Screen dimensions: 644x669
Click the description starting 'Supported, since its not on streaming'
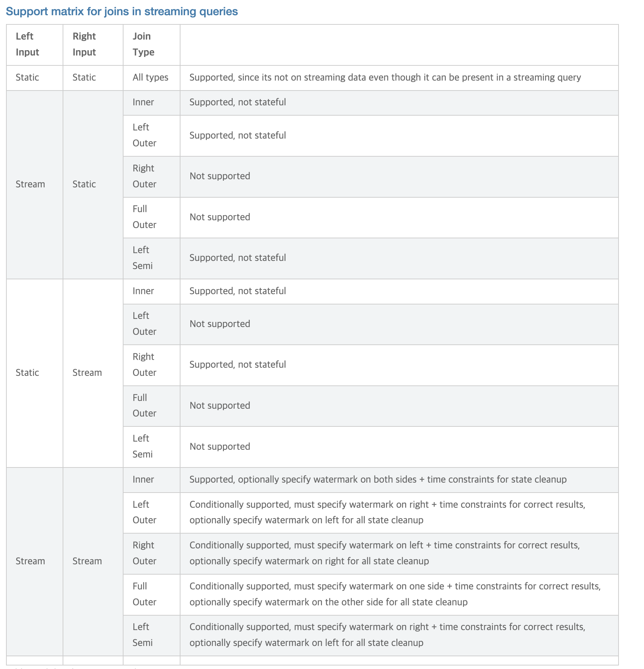click(x=385, y=77)
